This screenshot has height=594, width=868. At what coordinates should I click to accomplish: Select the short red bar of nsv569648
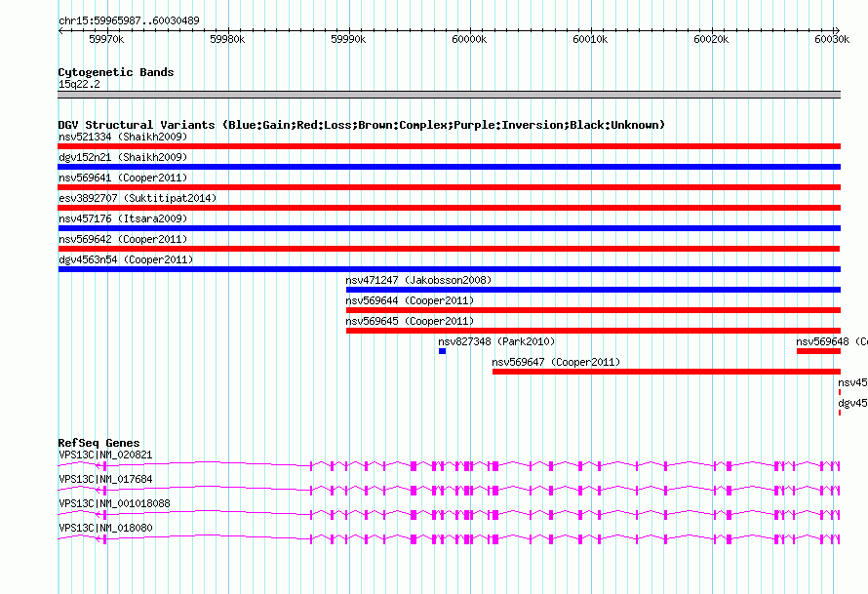coord(818,351)
